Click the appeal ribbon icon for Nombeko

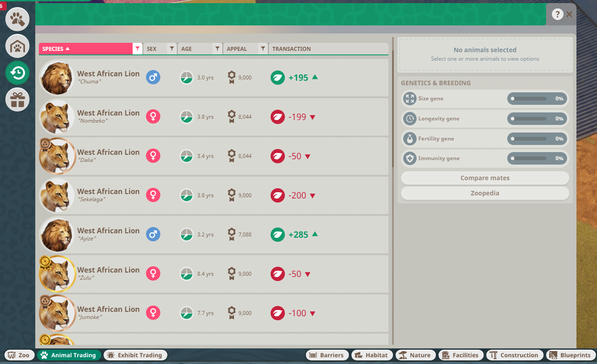(231, 117)
